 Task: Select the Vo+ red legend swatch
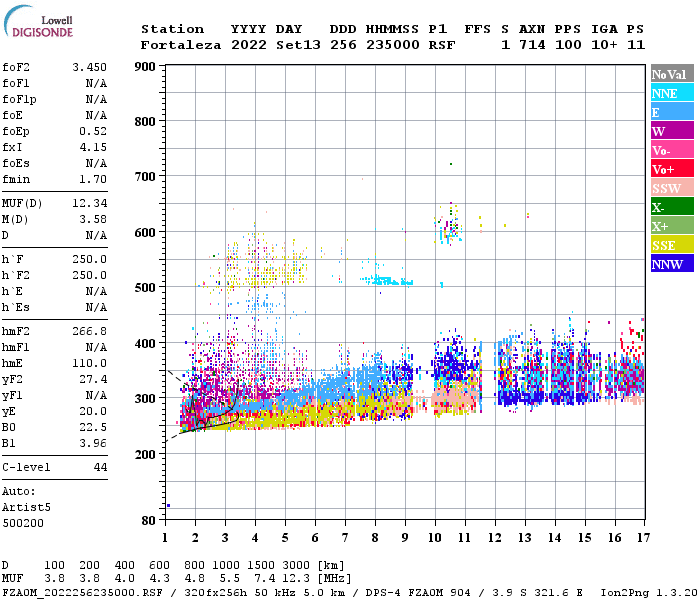click(672, 169)
